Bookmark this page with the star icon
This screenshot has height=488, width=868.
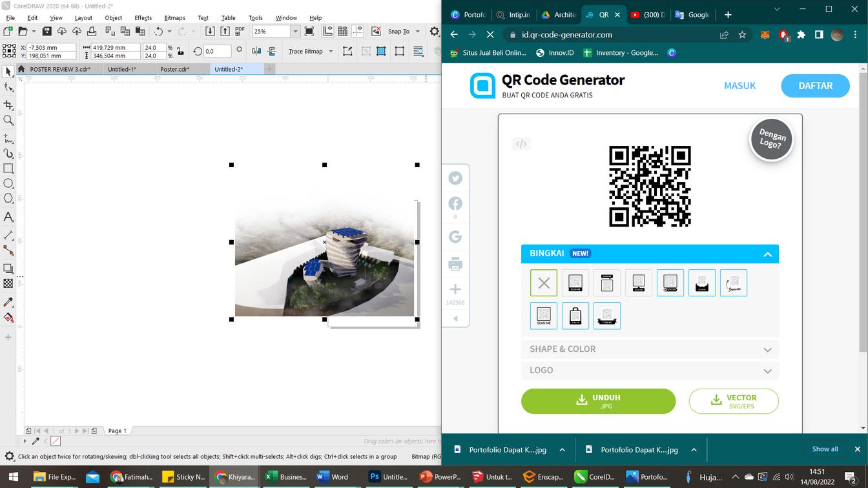(742, 35)
